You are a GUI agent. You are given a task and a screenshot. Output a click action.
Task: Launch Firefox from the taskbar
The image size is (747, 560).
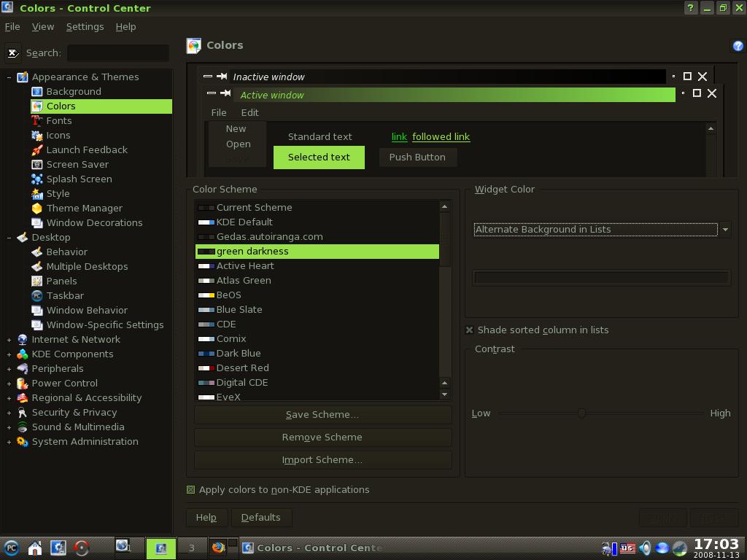pyautogui.click(x=218, y=547)
